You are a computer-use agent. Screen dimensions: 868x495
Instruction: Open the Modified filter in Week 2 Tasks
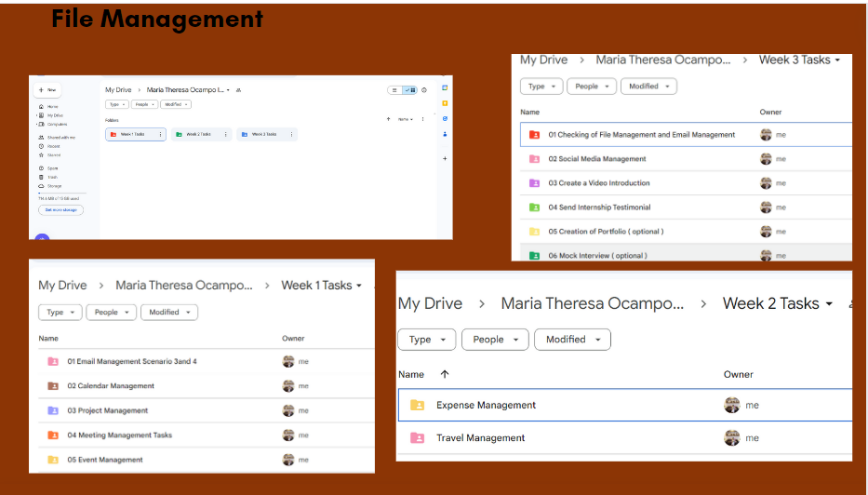point(572,340)
